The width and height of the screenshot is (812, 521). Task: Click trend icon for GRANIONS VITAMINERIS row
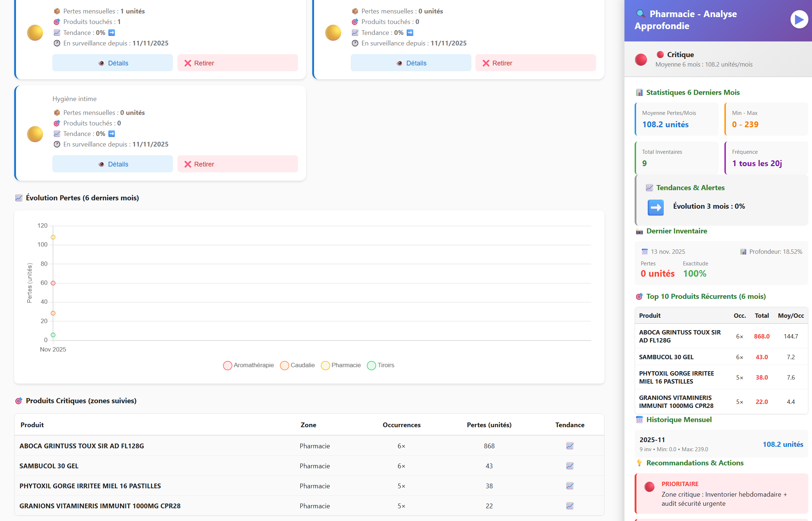click(x=570, y=506)
